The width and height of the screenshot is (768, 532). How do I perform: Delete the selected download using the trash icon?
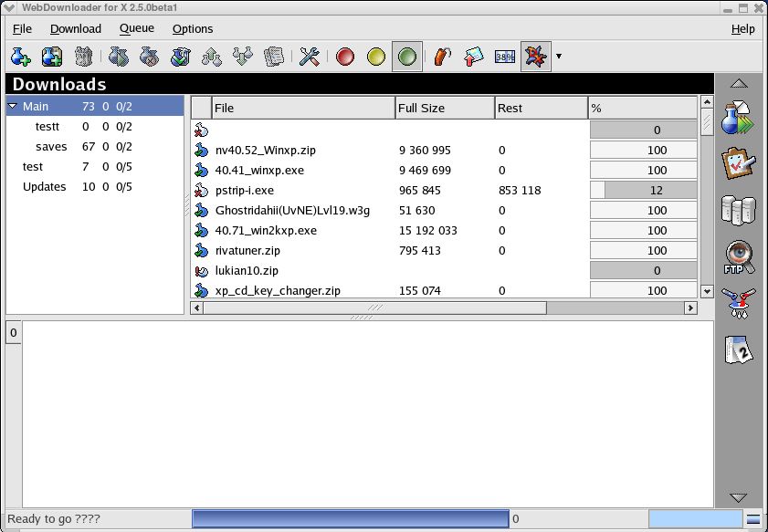point(84,57)
